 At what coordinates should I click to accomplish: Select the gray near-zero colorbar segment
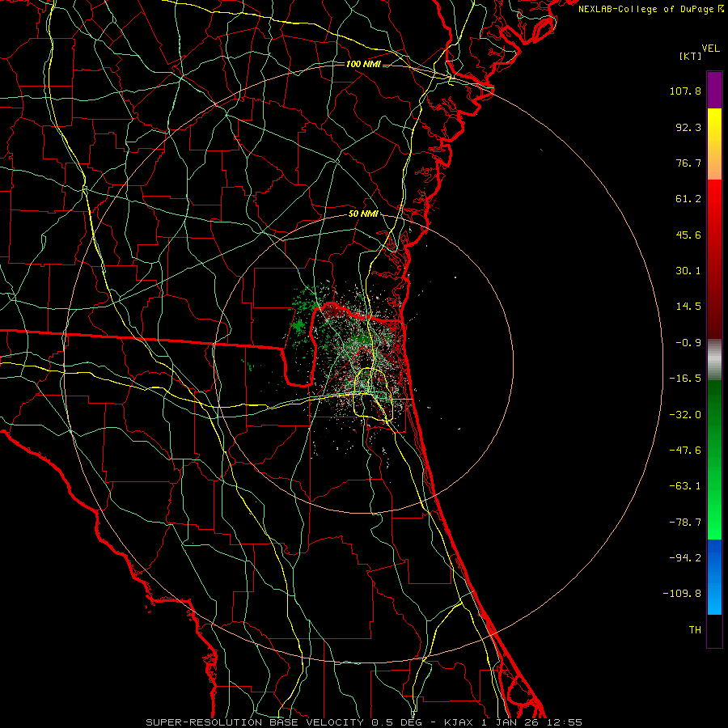pyautogui.click(x=714, y=360)
